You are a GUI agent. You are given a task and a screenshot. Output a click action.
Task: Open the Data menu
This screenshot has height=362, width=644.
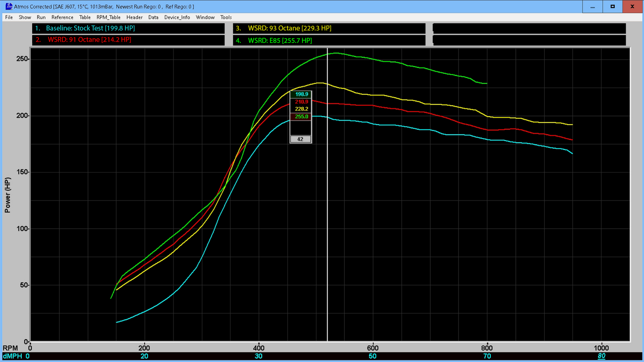click(x=153, y=17)
